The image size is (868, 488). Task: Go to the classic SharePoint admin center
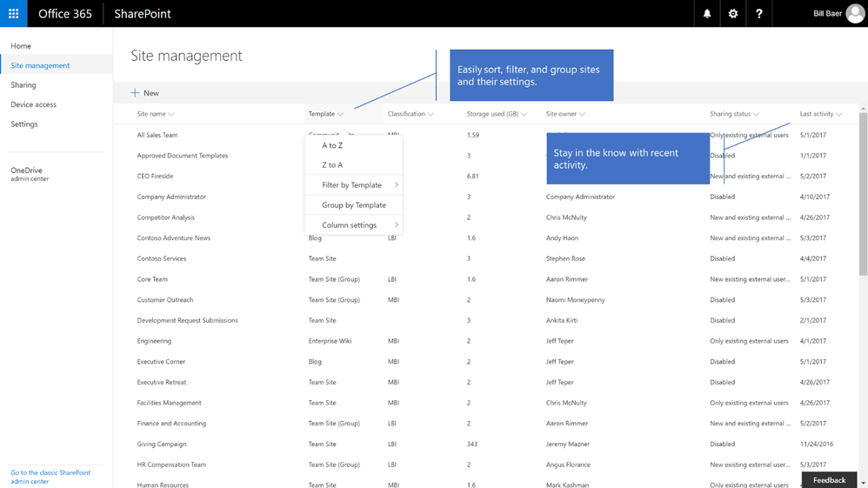[50, 477]
